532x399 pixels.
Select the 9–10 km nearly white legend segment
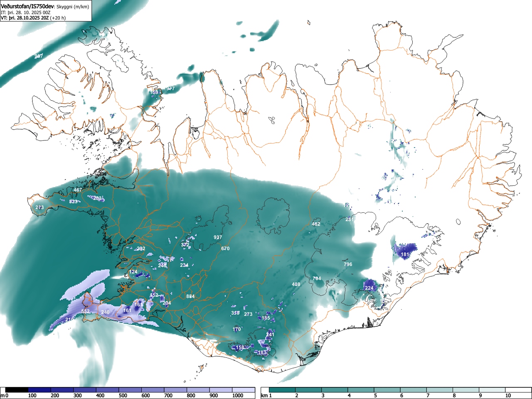click(x=492, y=390)
